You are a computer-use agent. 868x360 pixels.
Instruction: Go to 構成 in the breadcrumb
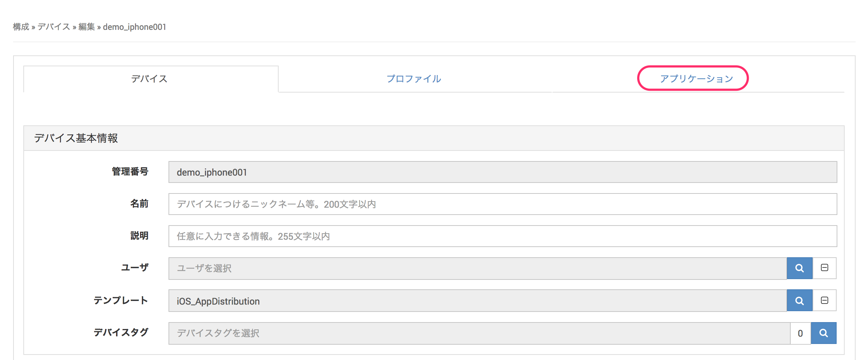pyautogui.click(x=21, y=27)
